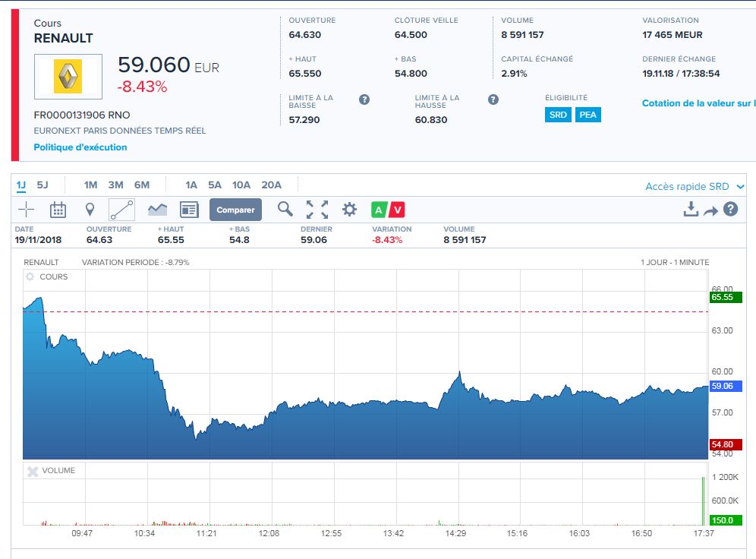The width and height of the screenshot is (756, 559).
Task: Click the ISIN code FR0000131906 RNO
Action: 82,115
